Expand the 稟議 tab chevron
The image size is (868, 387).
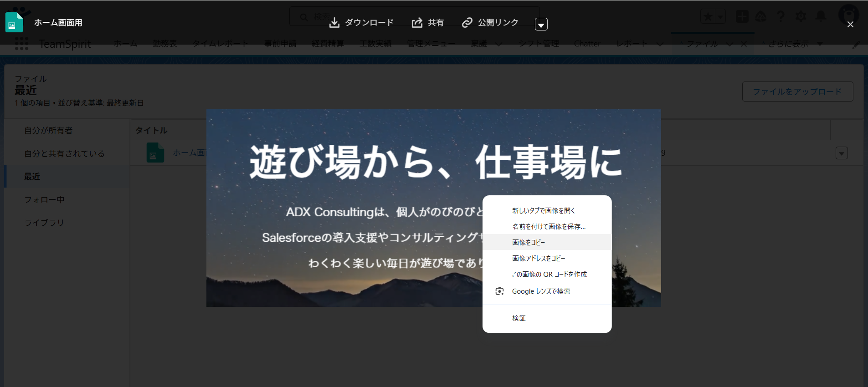(498, 44)
